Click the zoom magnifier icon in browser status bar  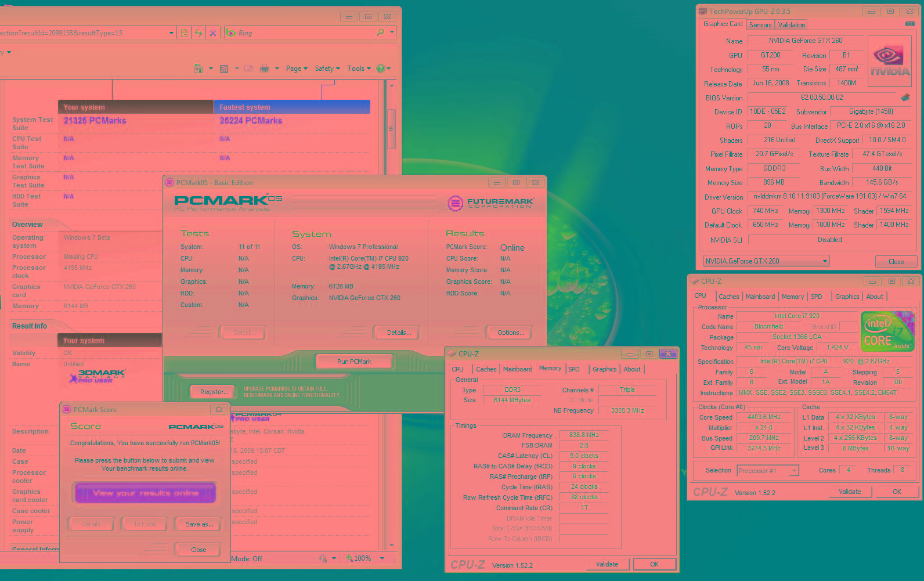(349, 558)
